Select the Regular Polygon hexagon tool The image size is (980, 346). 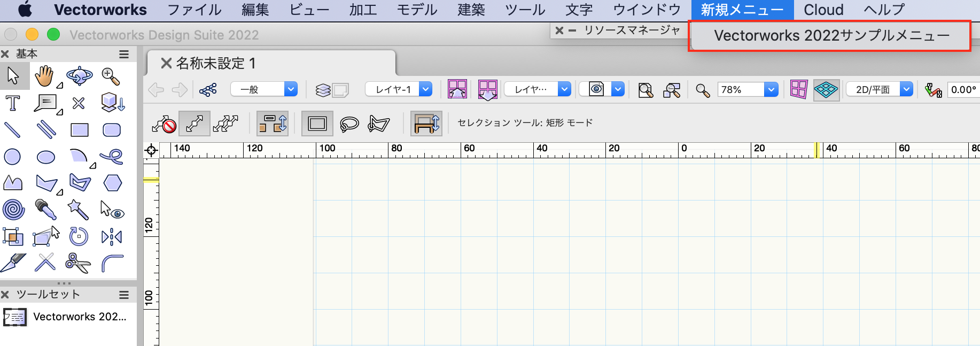click(112, 183)
